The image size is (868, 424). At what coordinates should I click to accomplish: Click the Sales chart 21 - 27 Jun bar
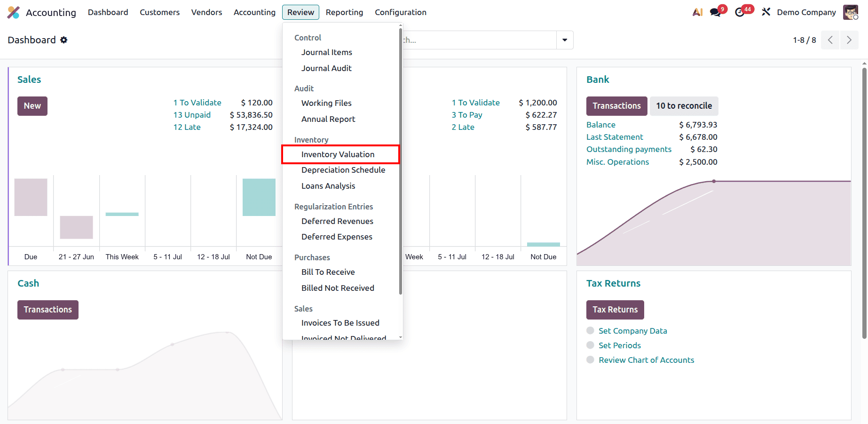click(x=76, y=227)
